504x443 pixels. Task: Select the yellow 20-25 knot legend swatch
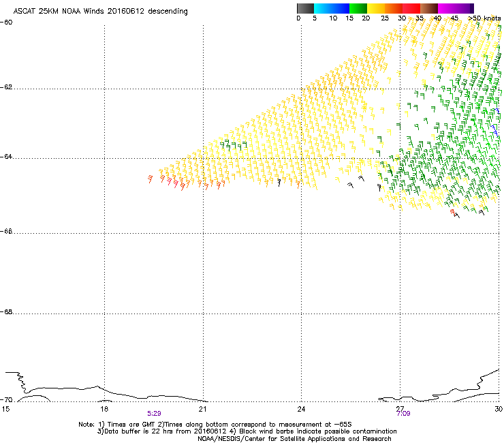click(x=376, y=8)
